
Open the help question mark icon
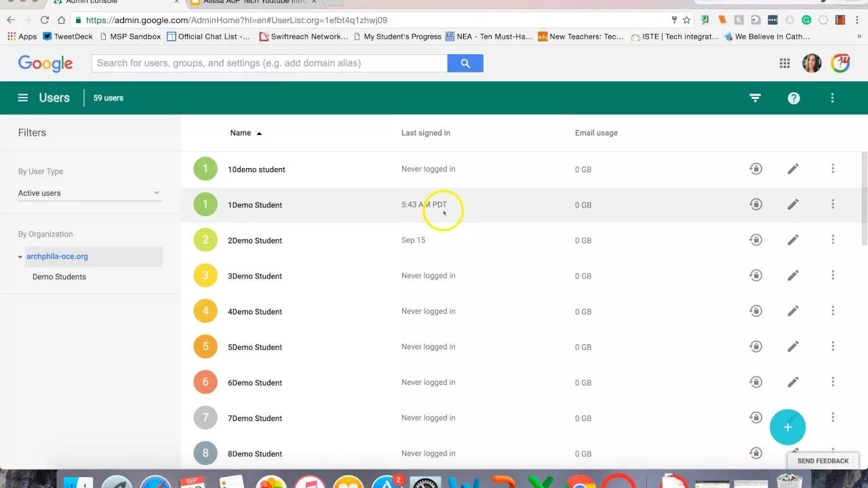[793, 98]
